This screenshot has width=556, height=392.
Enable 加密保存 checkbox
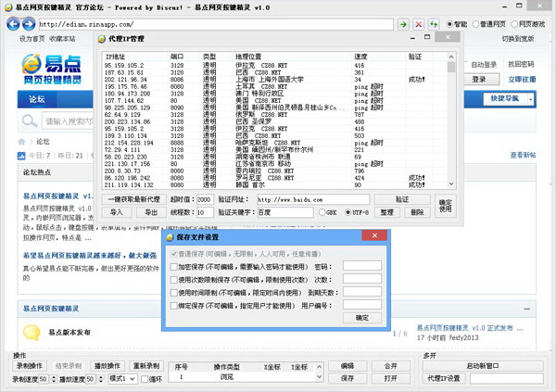point(174,266)
